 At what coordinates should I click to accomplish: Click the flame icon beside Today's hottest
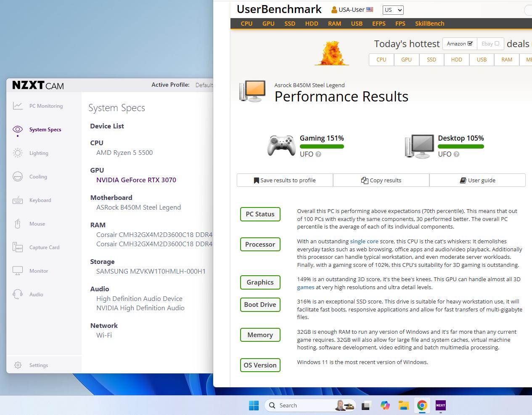332,53
